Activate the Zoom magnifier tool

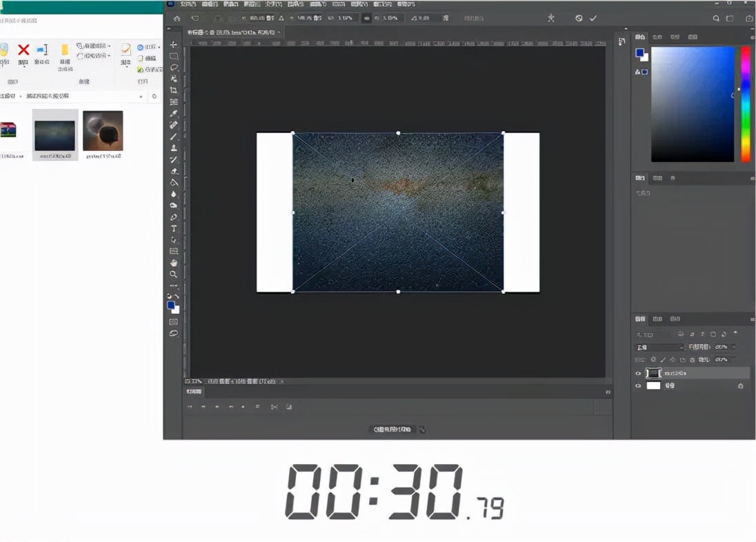174,274
